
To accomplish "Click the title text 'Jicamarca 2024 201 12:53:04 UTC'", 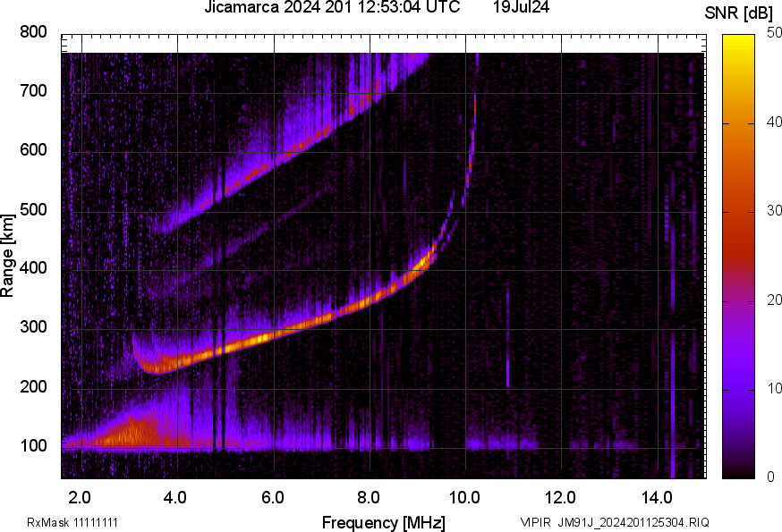I will click(x=332, y=7).
